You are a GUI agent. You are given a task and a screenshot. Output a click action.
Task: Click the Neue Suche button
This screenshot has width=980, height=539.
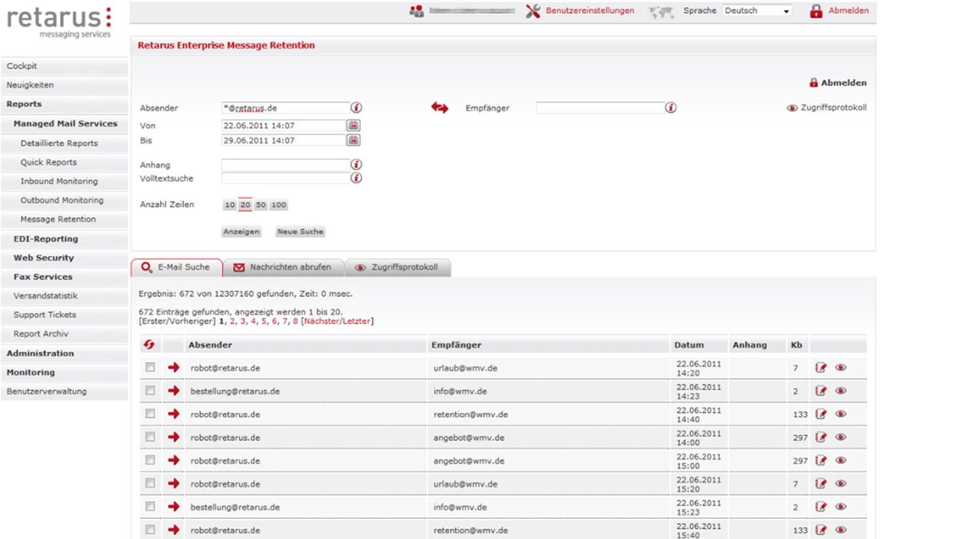tap(300, 231)
